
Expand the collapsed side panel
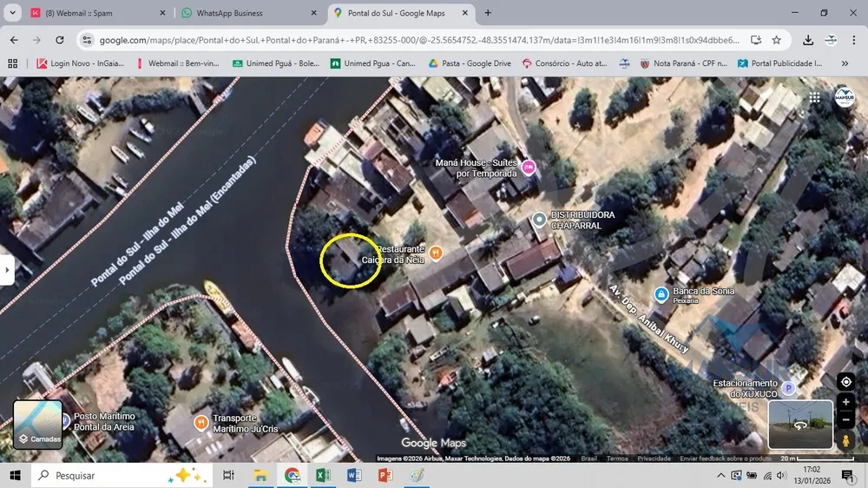tap(7, 270)
